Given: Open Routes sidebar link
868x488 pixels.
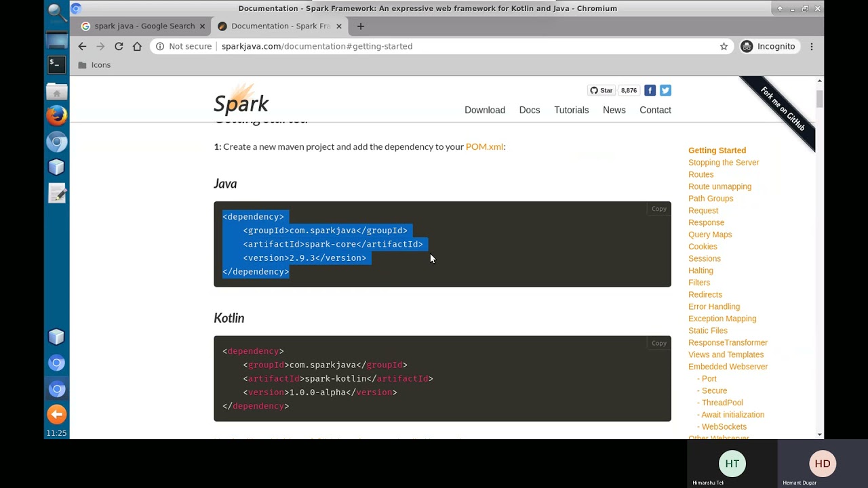Looking at the screenshot, I should pyautogui.click(x=701, y=174).
